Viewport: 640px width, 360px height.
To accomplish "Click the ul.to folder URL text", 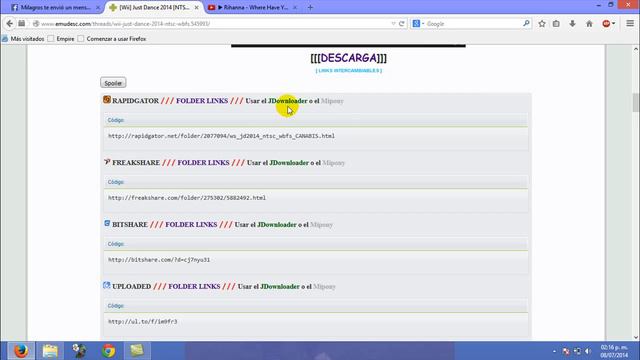I will click(x=142, y=322).
